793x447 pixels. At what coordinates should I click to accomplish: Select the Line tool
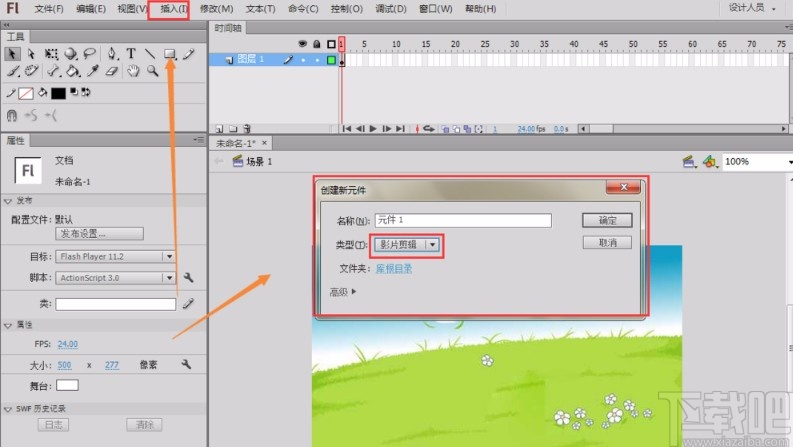pos(150,54)
